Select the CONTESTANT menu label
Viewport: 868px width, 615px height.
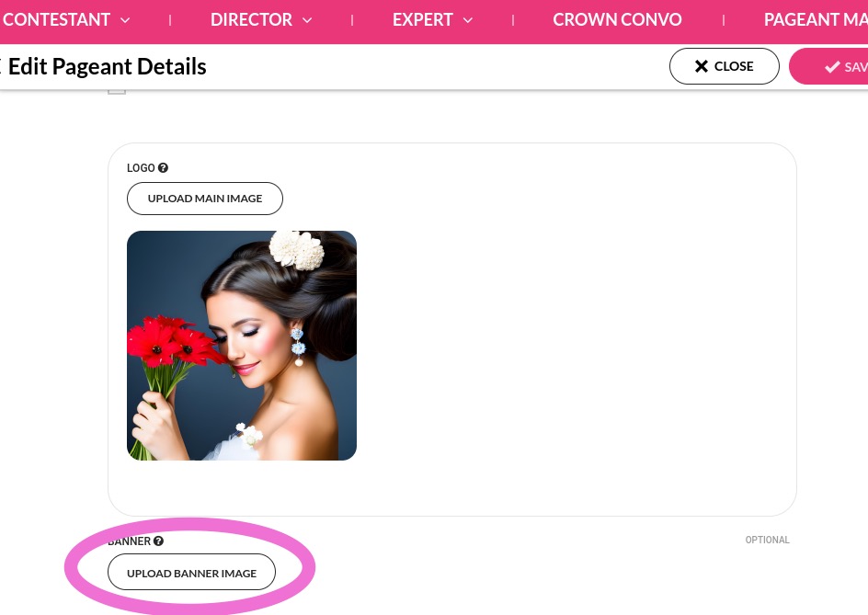(x=56, y=20)
